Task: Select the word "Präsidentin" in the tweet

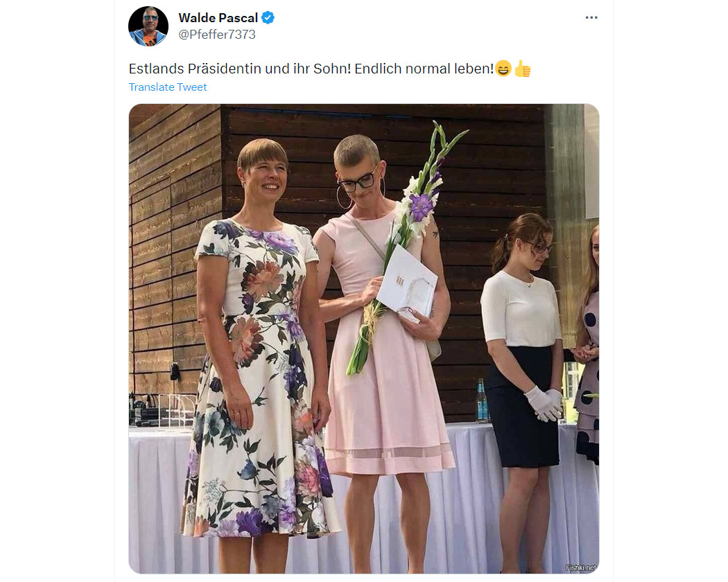Action: (x=224, y=69)
